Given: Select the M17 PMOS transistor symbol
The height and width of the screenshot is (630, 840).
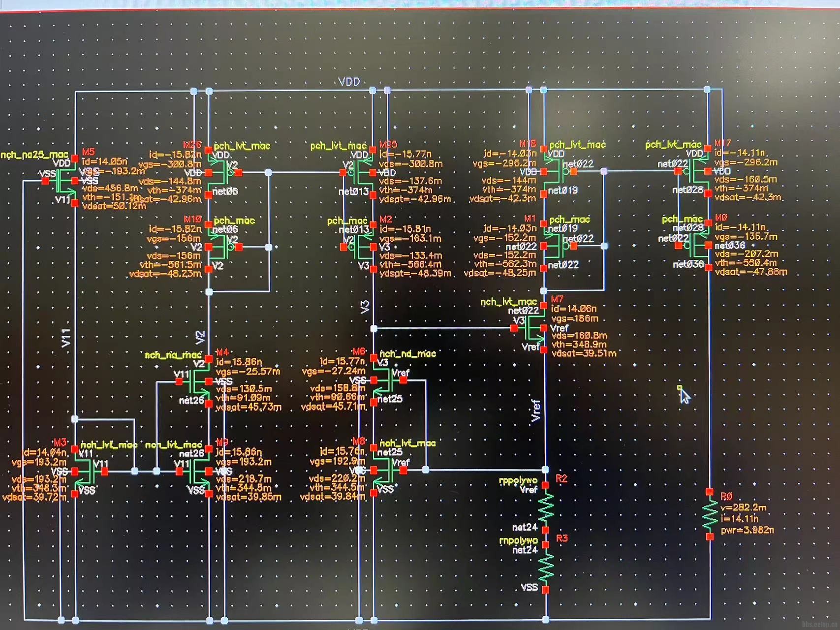Looking at the screenshot, I should point(693,171).
